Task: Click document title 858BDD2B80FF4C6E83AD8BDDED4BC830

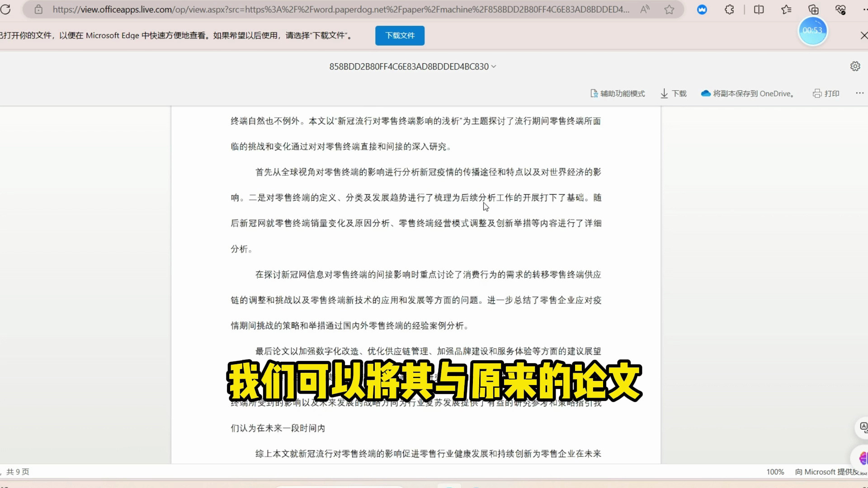Action: [409, 66]
